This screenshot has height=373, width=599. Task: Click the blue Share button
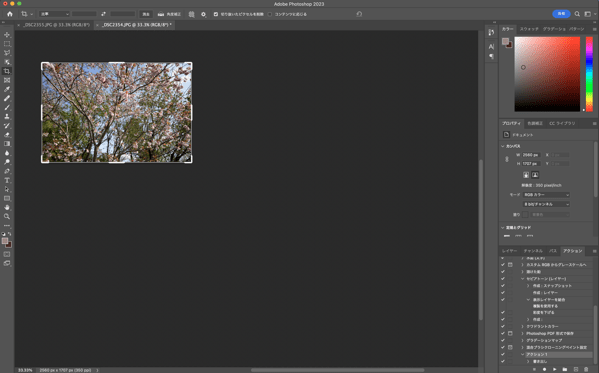(561, 14)
